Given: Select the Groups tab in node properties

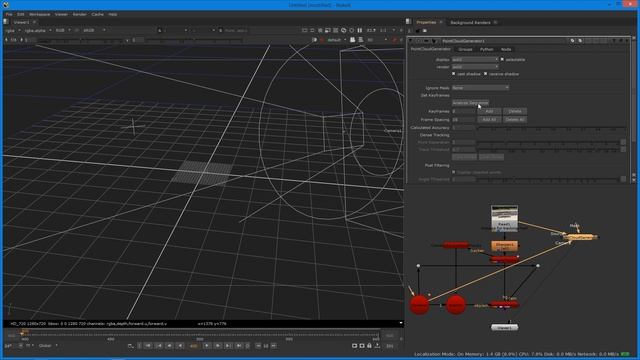Looking at the screenshot, I should (465, 49).
